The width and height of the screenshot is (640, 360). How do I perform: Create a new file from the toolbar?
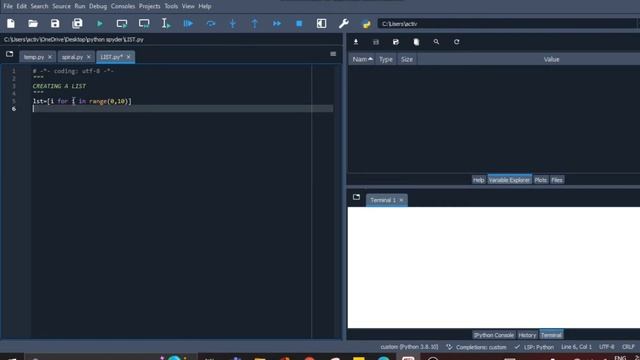[11, 24]
